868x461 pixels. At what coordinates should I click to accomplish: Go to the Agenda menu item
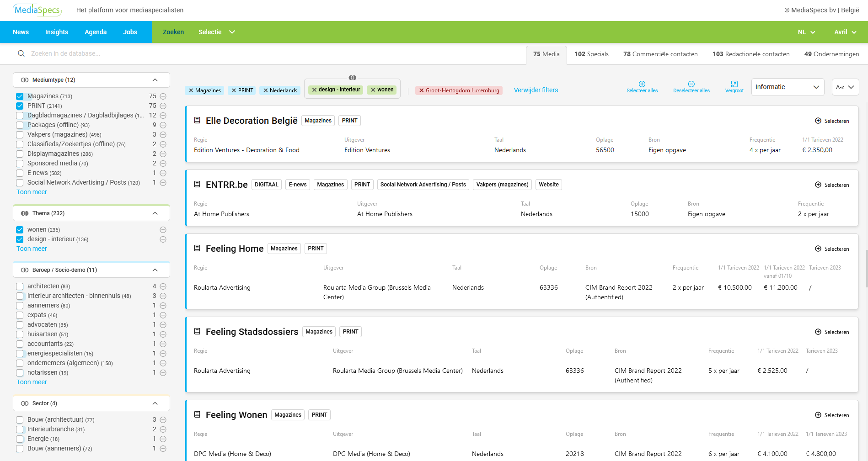coord(96,32)
